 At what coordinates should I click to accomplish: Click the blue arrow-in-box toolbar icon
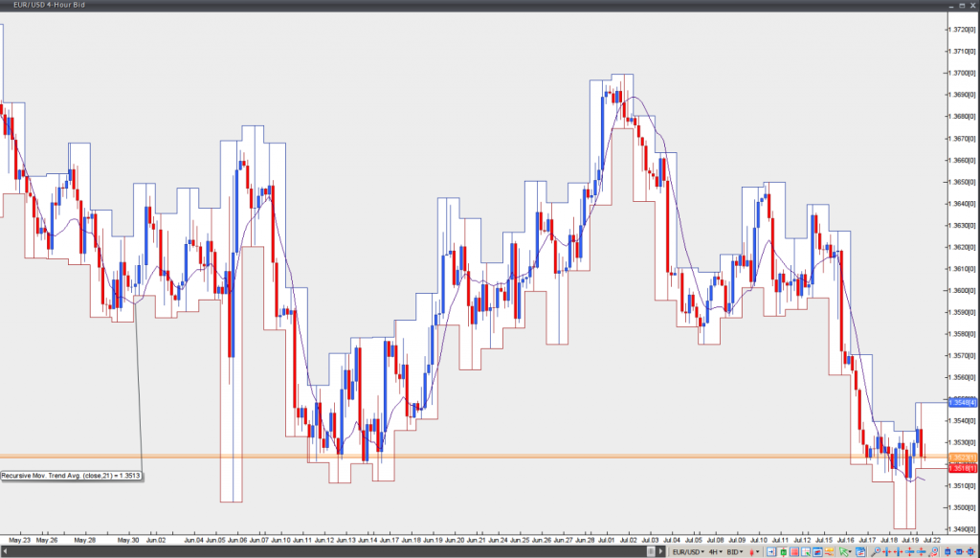click(771, 551)
